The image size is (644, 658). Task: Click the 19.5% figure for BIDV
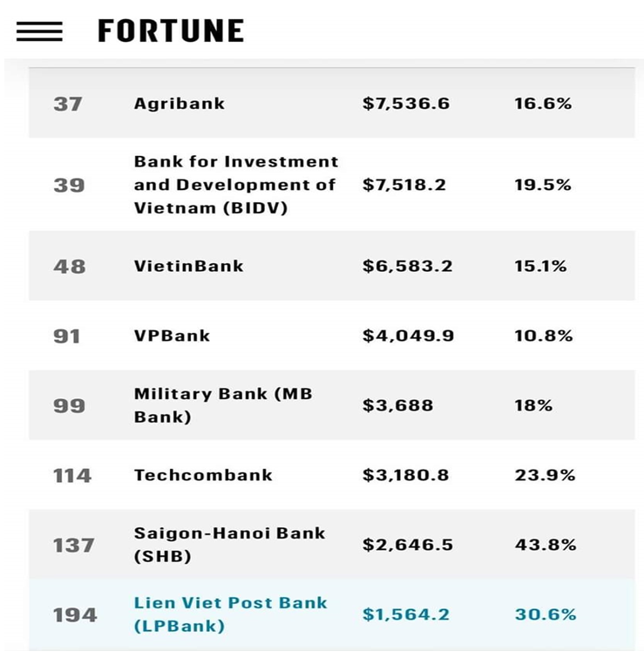tap(543, 185)
